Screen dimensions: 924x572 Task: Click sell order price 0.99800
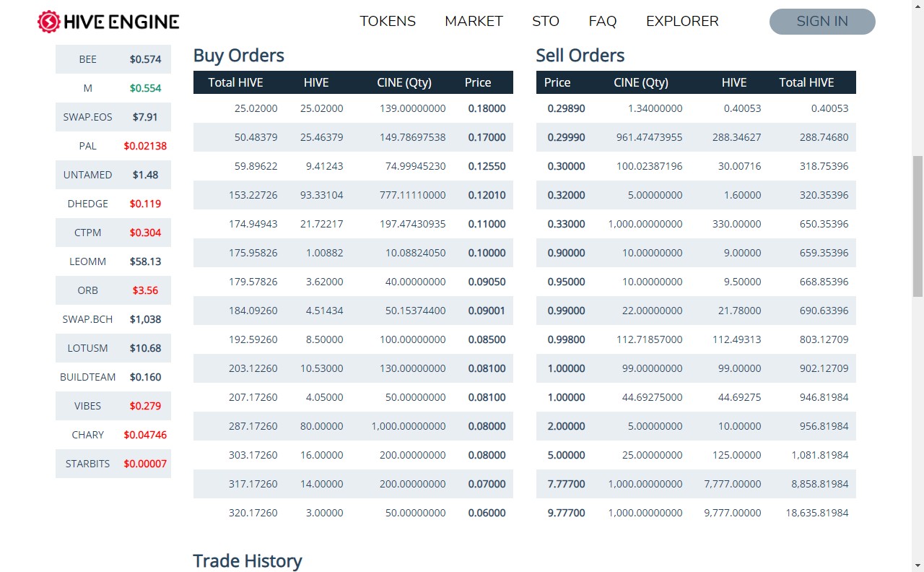pyautogui.click(x=566, y=339)
